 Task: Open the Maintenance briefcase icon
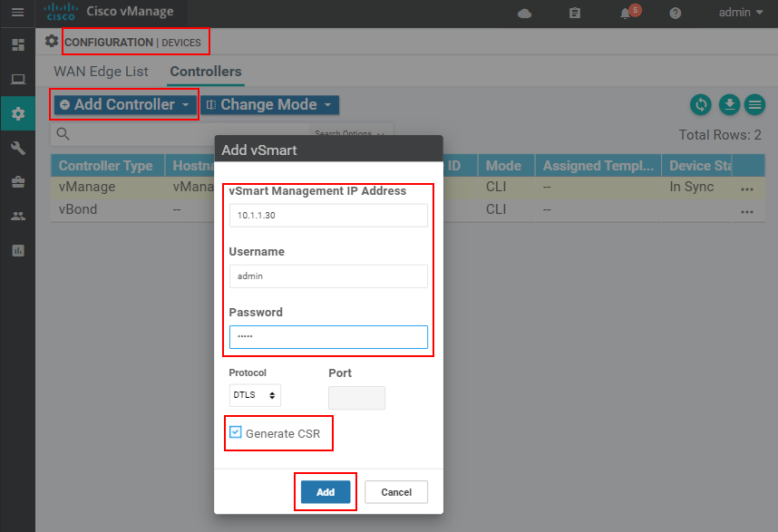tap(16, 180)
